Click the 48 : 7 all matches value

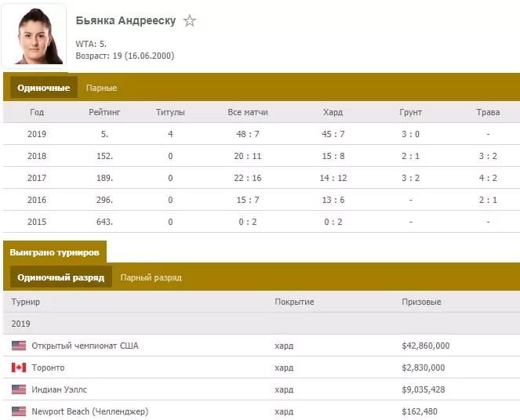point(248,134)
